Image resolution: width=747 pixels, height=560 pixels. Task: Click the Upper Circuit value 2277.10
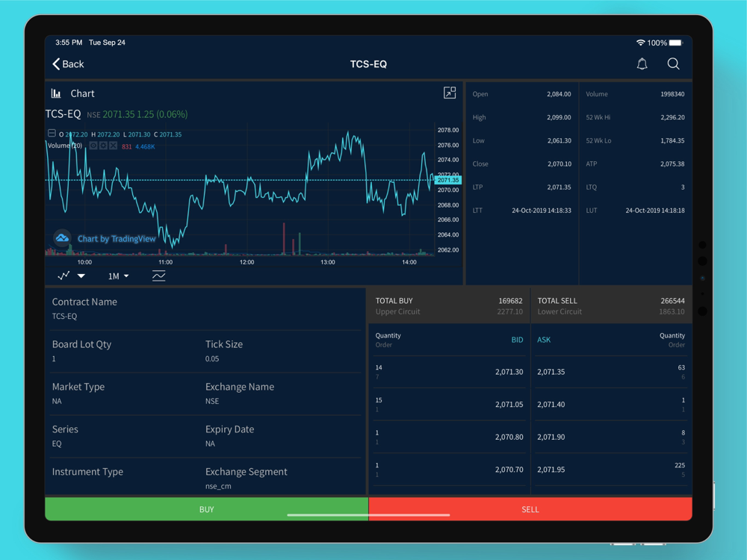(x=509, y=311)
